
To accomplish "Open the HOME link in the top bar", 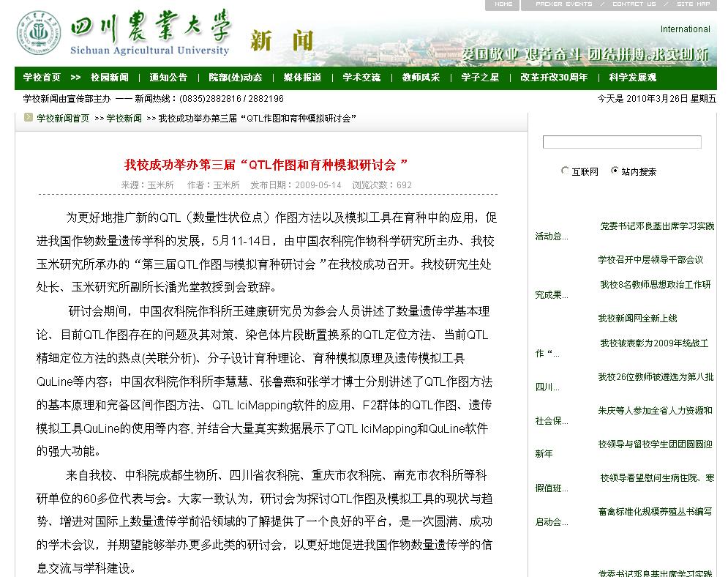I will [x=503, y=4].
